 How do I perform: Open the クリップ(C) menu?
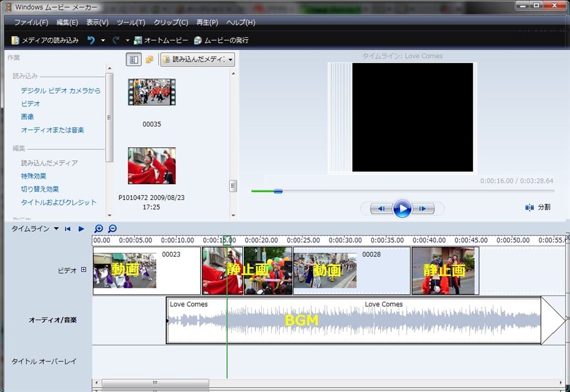click(x=171, y=22)
